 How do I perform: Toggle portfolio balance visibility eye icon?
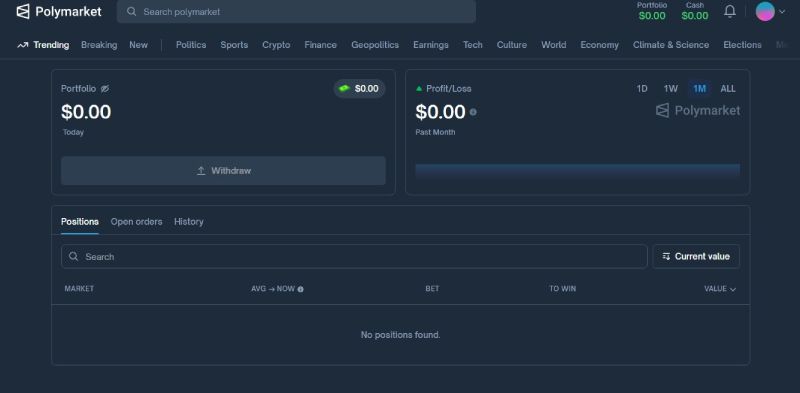(105, 89)
